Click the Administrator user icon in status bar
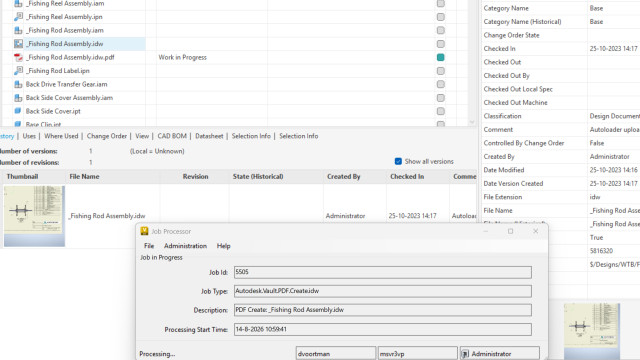The image size is (640, 360). pos(465,354)
